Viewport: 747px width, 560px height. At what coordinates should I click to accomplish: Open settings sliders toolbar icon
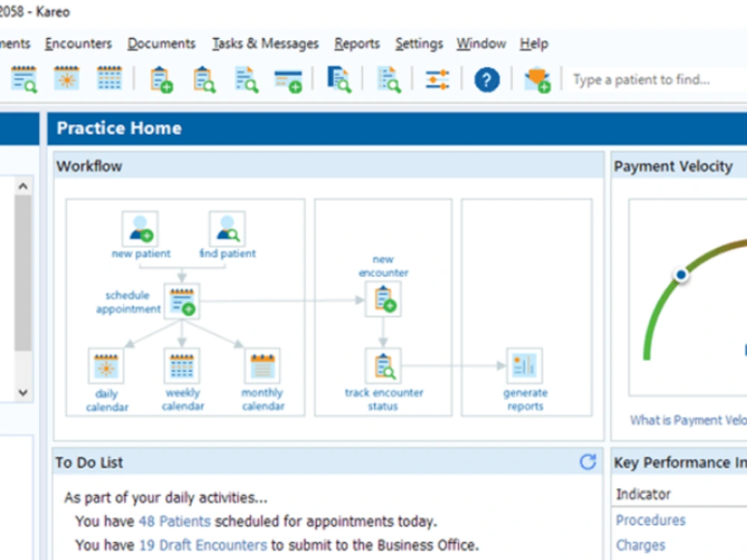point(437,80)
